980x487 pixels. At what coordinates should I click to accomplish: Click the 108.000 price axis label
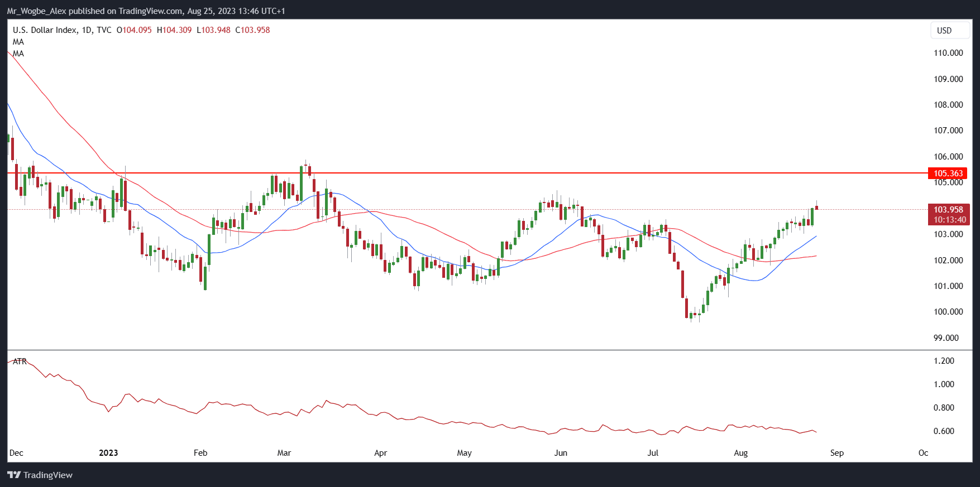[x=948, y=105]
